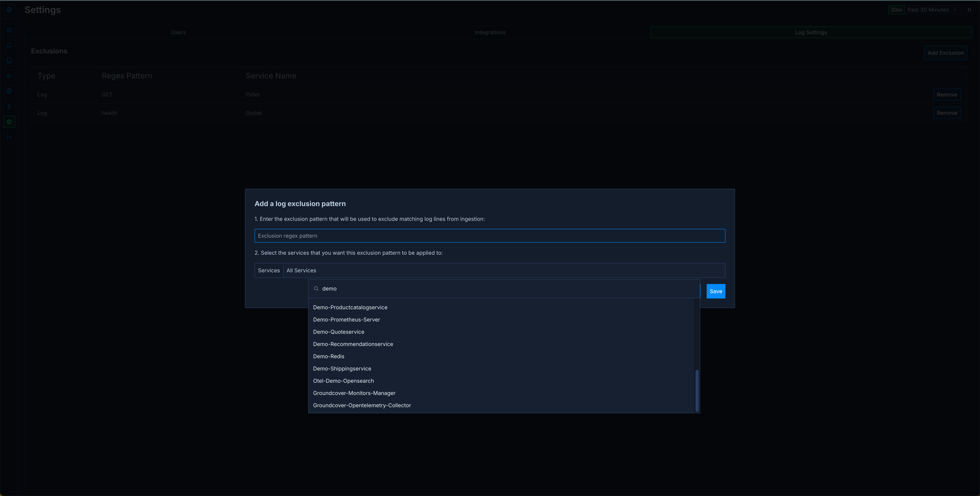Screen dimensions: 980x496
Task: Click the blue Save button
Action: [716, 291]
